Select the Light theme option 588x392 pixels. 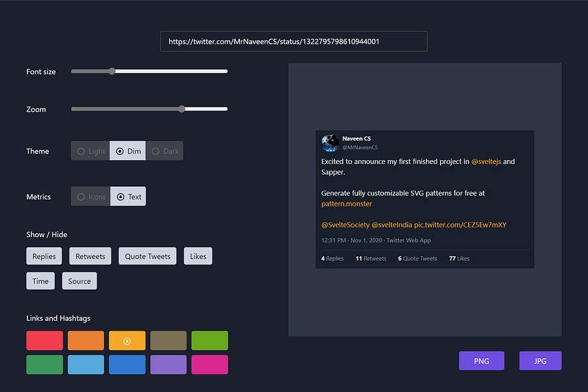90,151
